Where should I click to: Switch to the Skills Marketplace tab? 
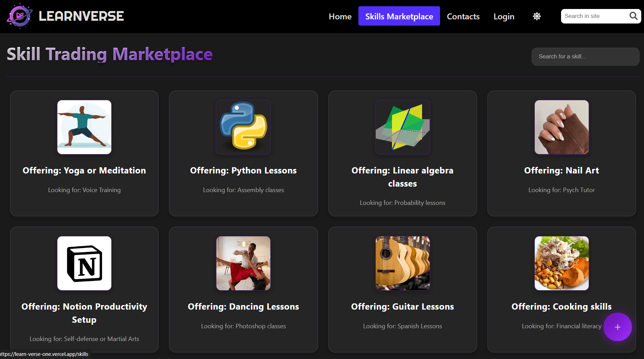point(399,16)
